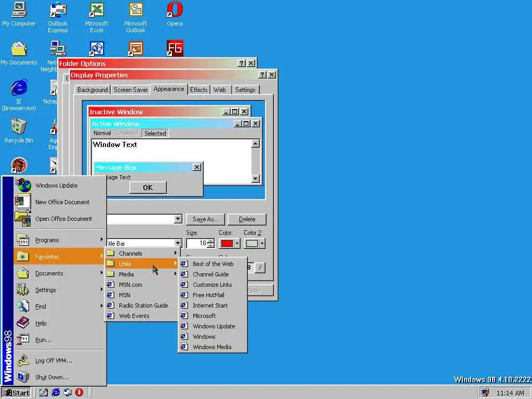Click Show Desktop quick launch icon
Screen dimensions: 532x399
[x=44, y=393]
